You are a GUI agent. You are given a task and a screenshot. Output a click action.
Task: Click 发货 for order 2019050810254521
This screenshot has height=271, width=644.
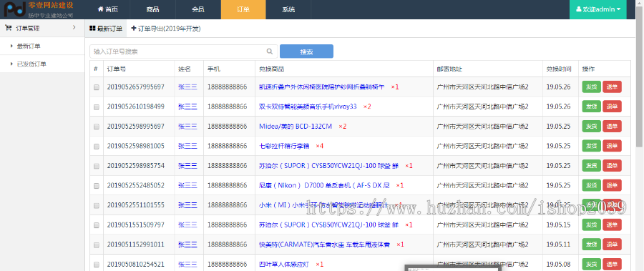pos(592,264)
